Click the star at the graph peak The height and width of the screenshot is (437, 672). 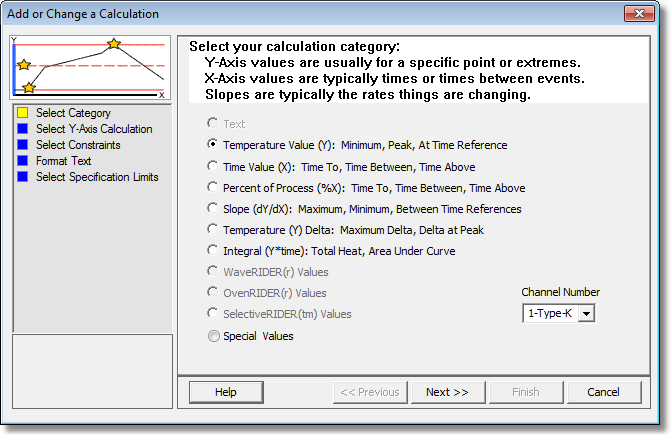click(x=114, y=43)
